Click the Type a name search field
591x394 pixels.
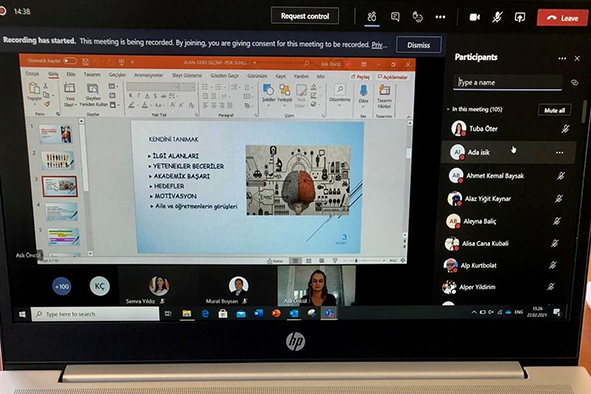(508, 83)
